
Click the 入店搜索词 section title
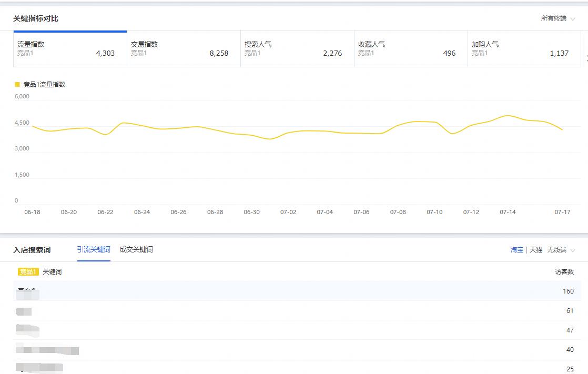(32, 250)
